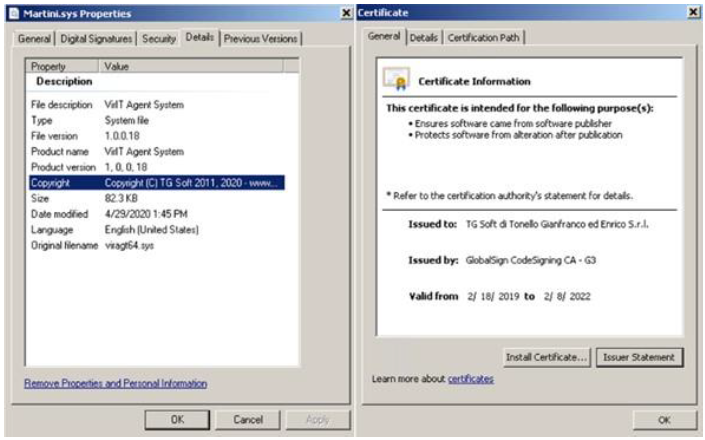Click OK in the Martini.sys Properties dialog
The width and height of the screenshot is (705, 440).
[178, 420]
